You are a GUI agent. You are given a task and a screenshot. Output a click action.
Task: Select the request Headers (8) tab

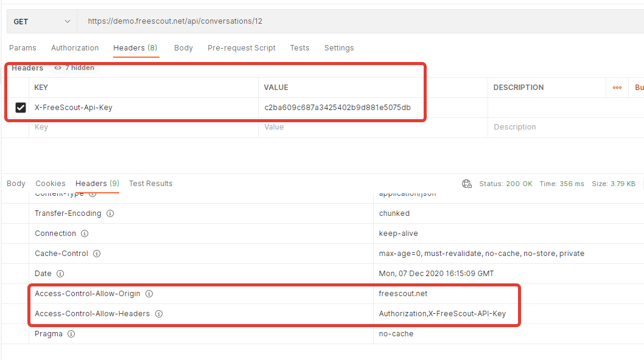point(136,48)
